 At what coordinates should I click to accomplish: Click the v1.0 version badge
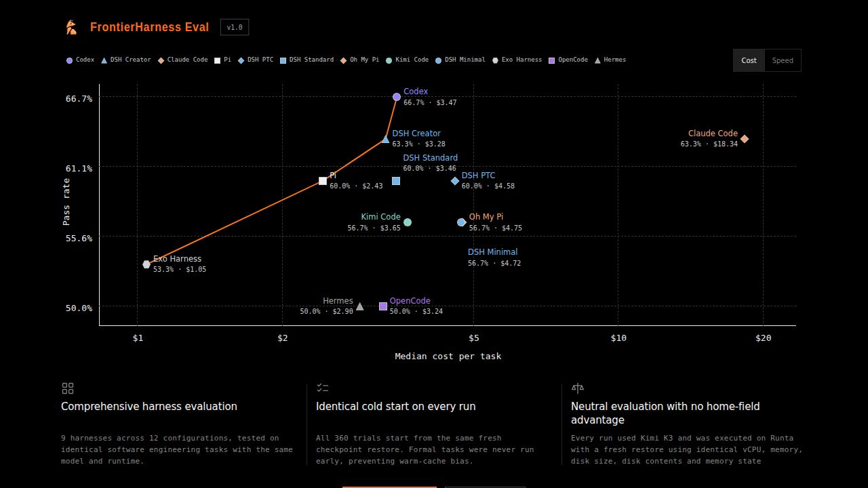click(x=235, y=27)
